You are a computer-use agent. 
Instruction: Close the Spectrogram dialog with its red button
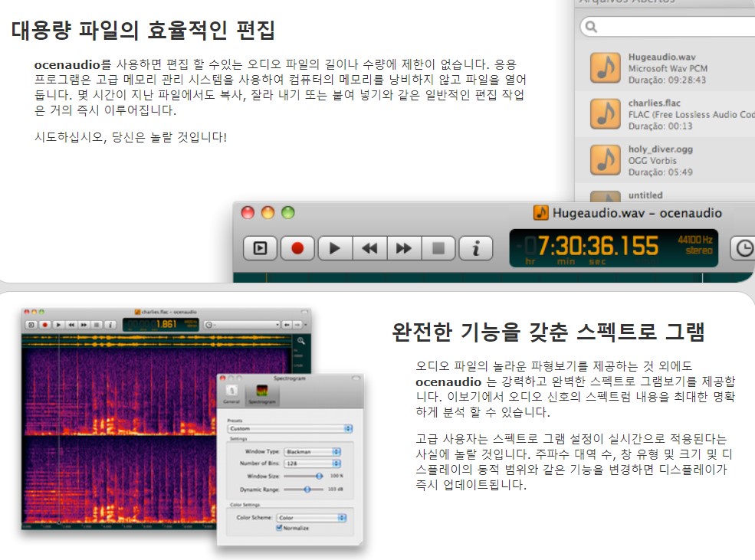coord(222,378)
